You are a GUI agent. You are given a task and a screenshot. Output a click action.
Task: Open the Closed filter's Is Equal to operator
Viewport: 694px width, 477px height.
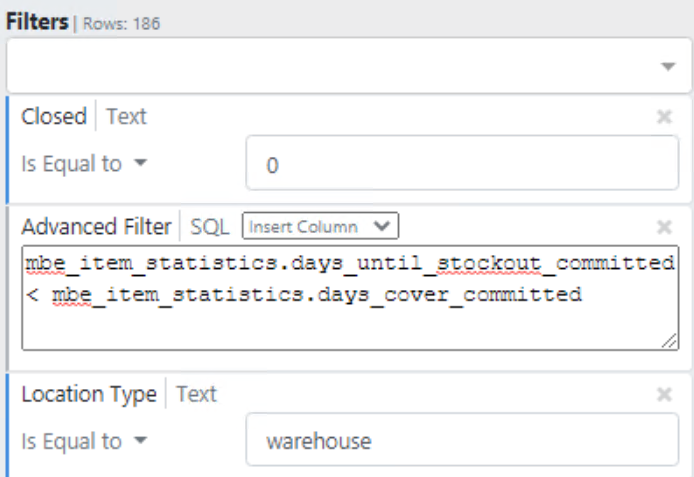[x=84, y=164]
